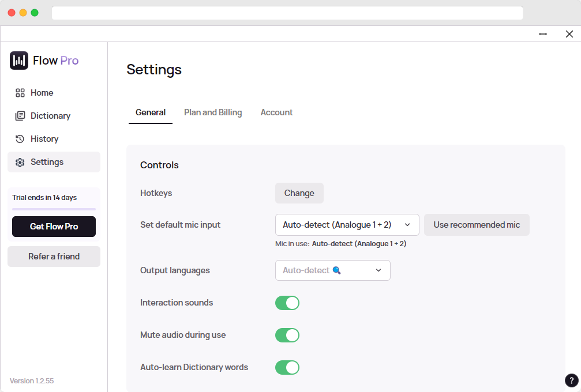Open the help question mark icon
Viewport: 581px width, 392px height.
571,380
